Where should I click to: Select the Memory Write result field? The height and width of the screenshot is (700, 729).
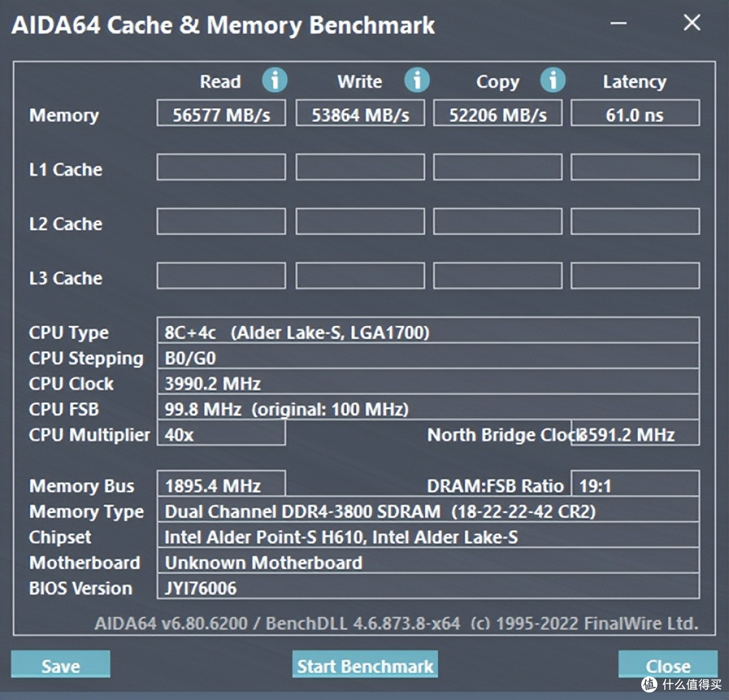point(360,113)
